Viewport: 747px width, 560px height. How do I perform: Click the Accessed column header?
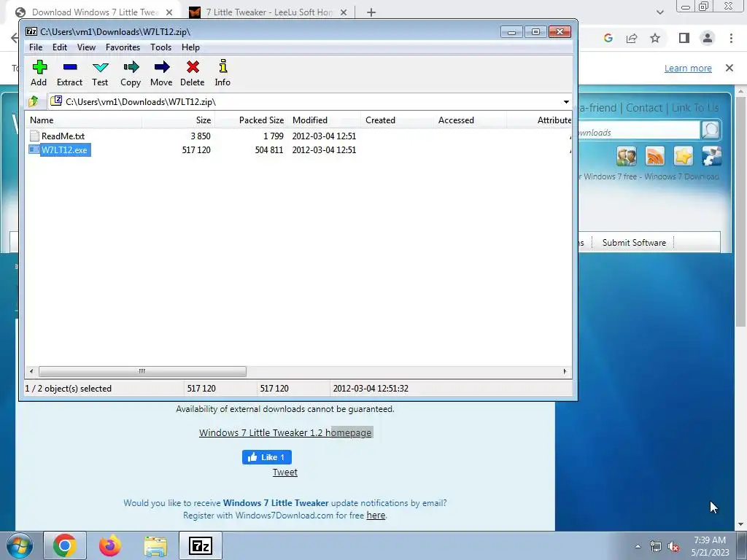pos(470,120)
